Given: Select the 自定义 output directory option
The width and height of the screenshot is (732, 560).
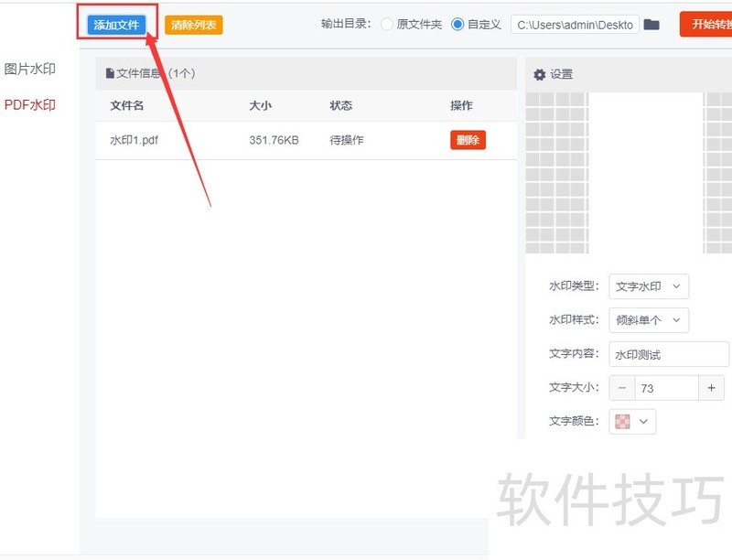Looking at the screenshot, I should click(457, 25).
